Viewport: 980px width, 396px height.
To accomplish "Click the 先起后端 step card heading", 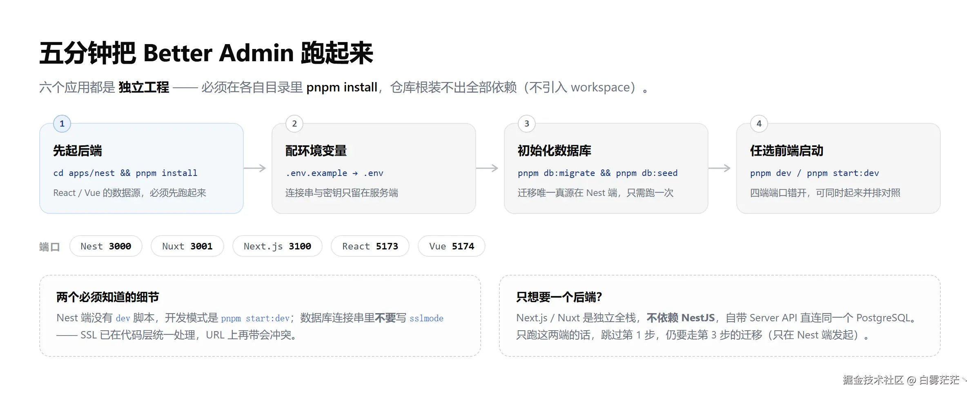I will point(78,151).
